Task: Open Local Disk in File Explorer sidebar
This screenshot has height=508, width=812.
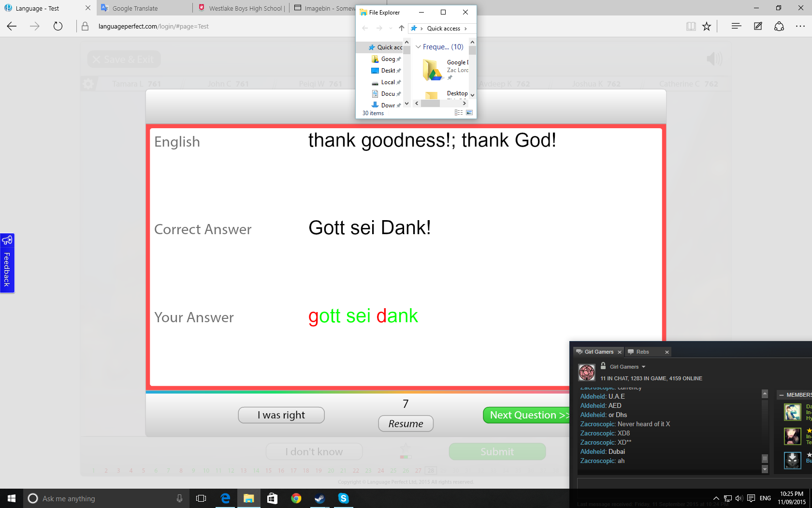Action: tap(386, 82)
